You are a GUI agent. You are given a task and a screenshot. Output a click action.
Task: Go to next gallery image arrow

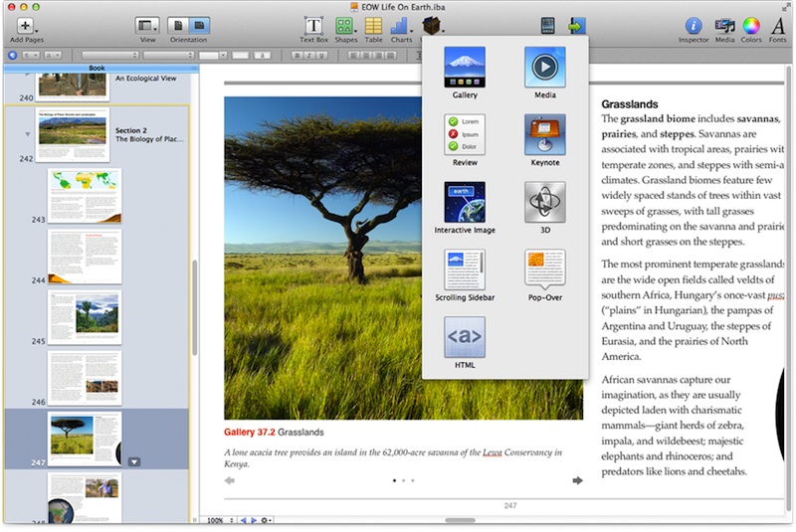[x=577, y=481]
